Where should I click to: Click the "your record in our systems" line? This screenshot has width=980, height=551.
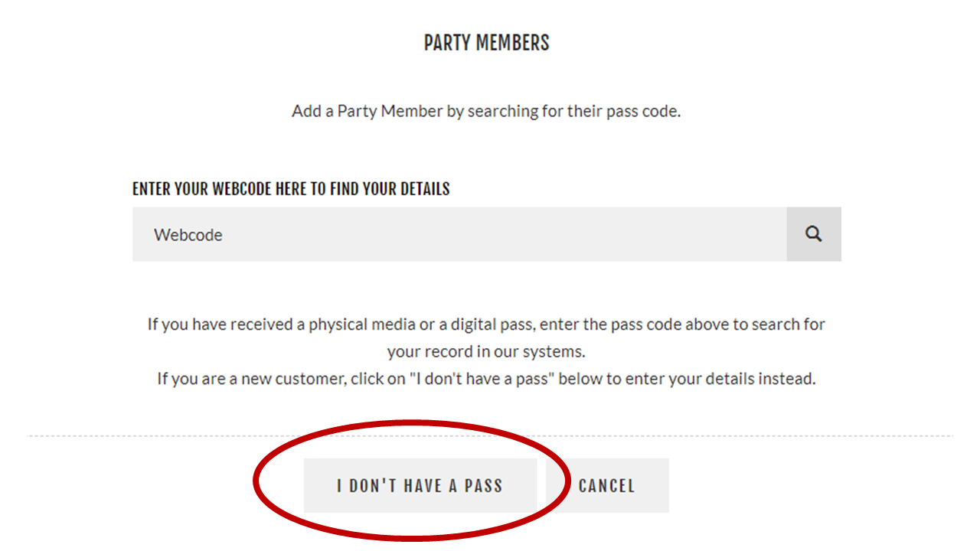coord(486,351)
